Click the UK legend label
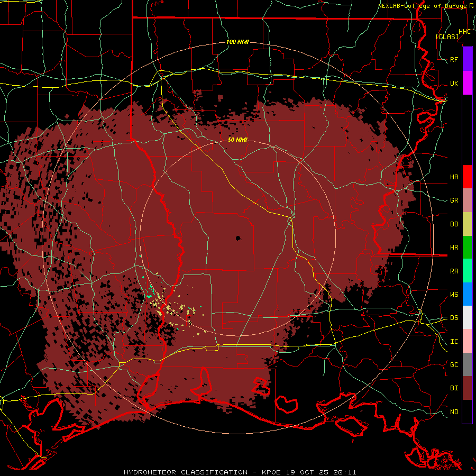The image size is (476, 476). pyautogui.click(x=454, y=83)
